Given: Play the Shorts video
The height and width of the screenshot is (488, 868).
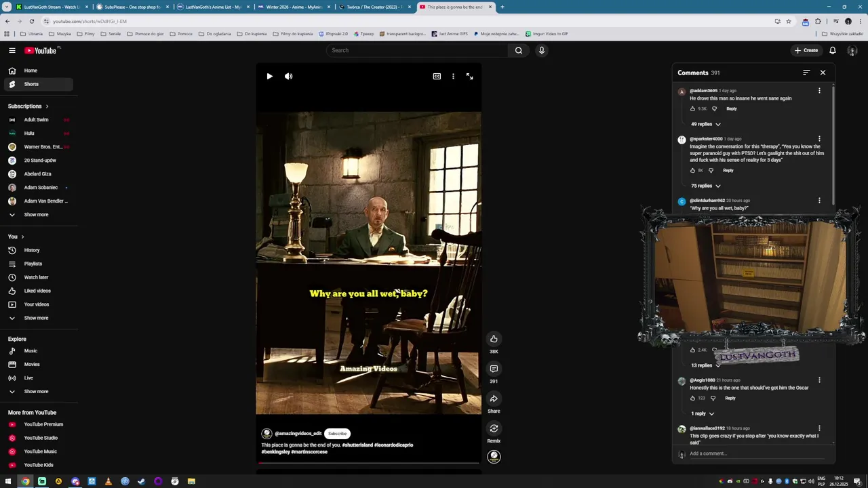Looking at the screenshot, I should click(269, 77).
